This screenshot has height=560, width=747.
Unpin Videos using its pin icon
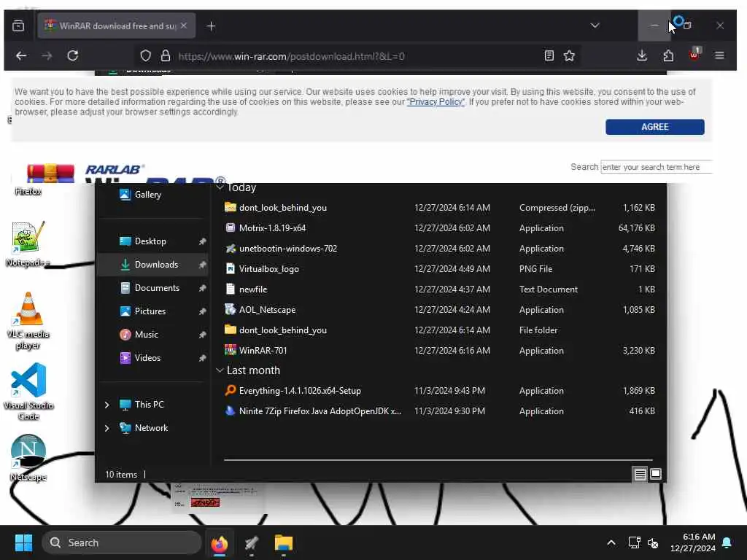[x=202, y=358]
